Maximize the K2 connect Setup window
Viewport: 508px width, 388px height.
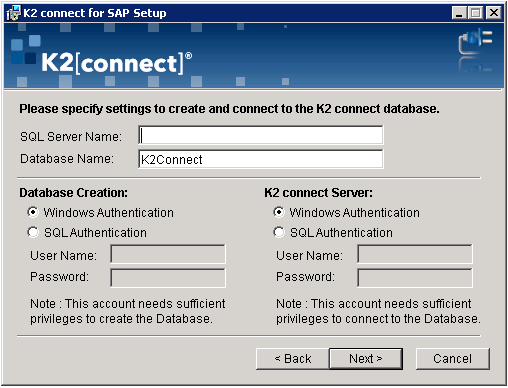pyautogui.click(x=475, y=13)
